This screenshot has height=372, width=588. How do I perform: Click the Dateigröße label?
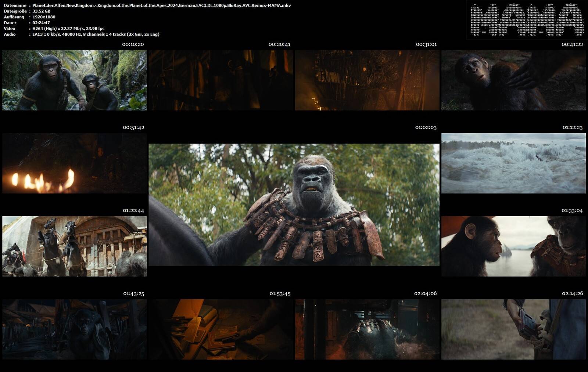(15, 11)
